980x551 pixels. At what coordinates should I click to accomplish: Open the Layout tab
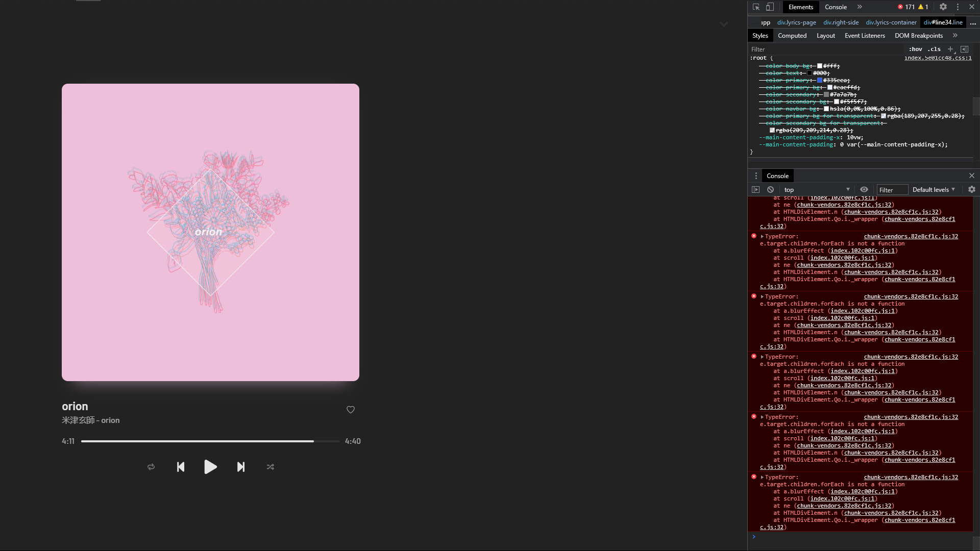[825, 36]
